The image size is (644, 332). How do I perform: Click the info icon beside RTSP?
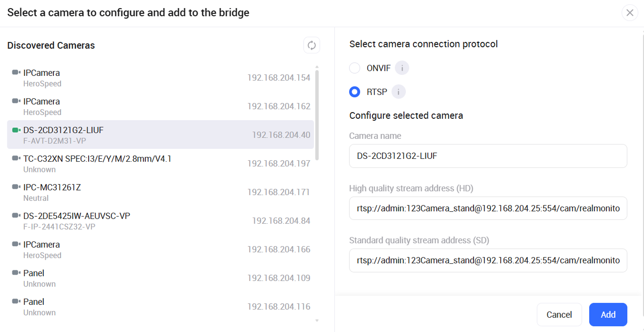coord(398,92)
